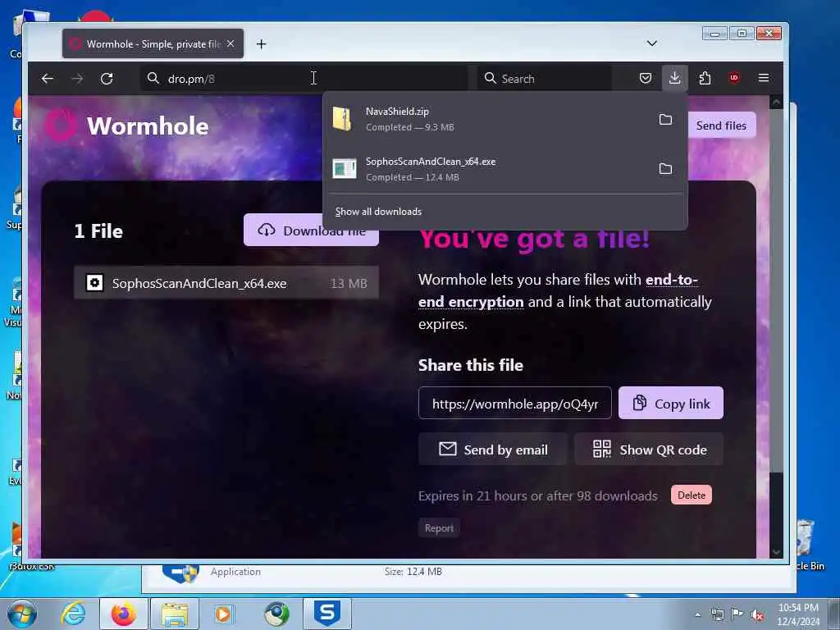
Task: Click the Recycle Bin desktop icon
Action: coord(807,544)
